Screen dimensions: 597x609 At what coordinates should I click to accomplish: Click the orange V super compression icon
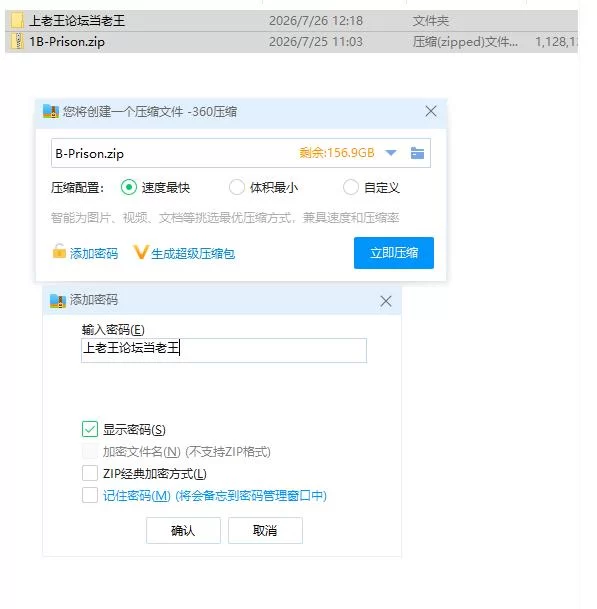(x=141, y=252)
